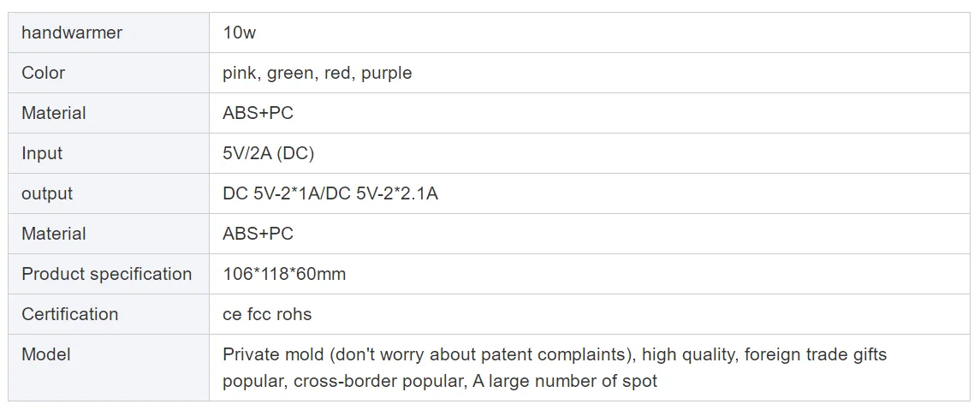Select the DC 5V-2*1A/DC 5V-2*2.1A value
Viewport: 980px width, 410px height.
[330, 193]
